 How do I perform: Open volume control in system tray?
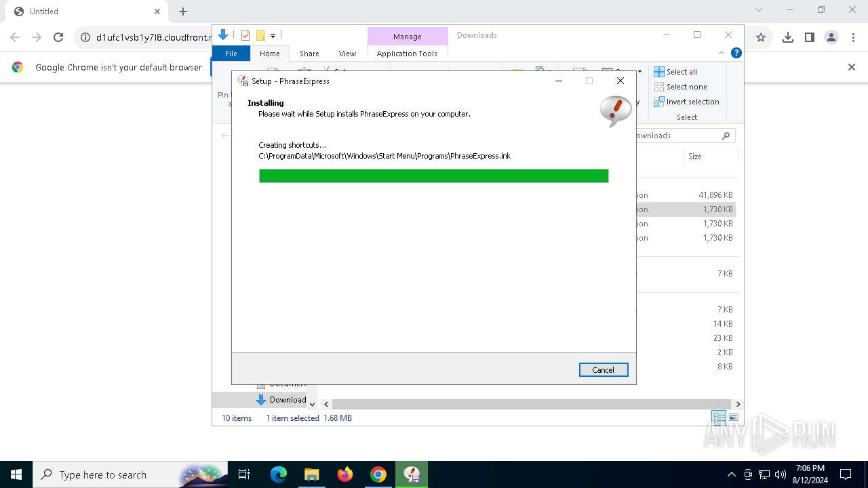(780, 474)
